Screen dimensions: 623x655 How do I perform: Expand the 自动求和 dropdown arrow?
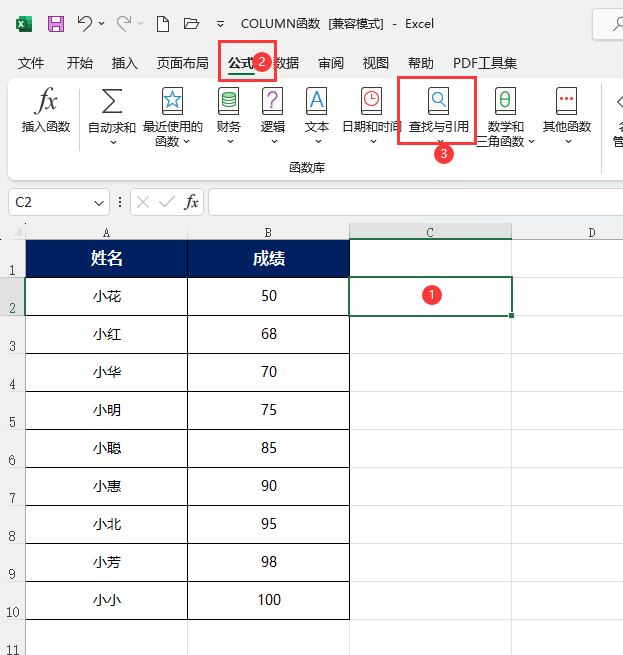pos(113,142)
